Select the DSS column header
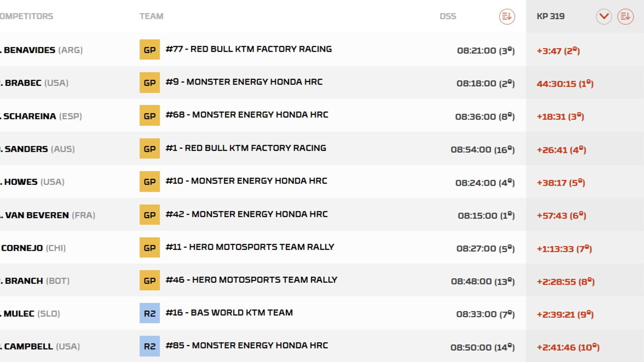 (x=448, y=16)
